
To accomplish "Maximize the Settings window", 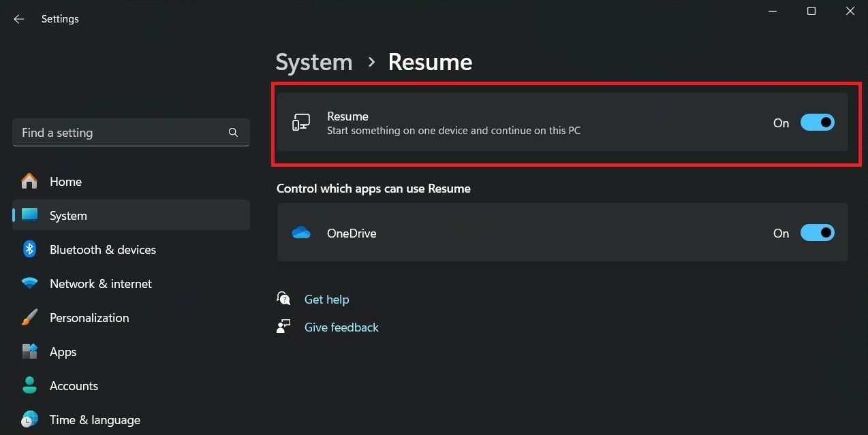I will 811,11.
